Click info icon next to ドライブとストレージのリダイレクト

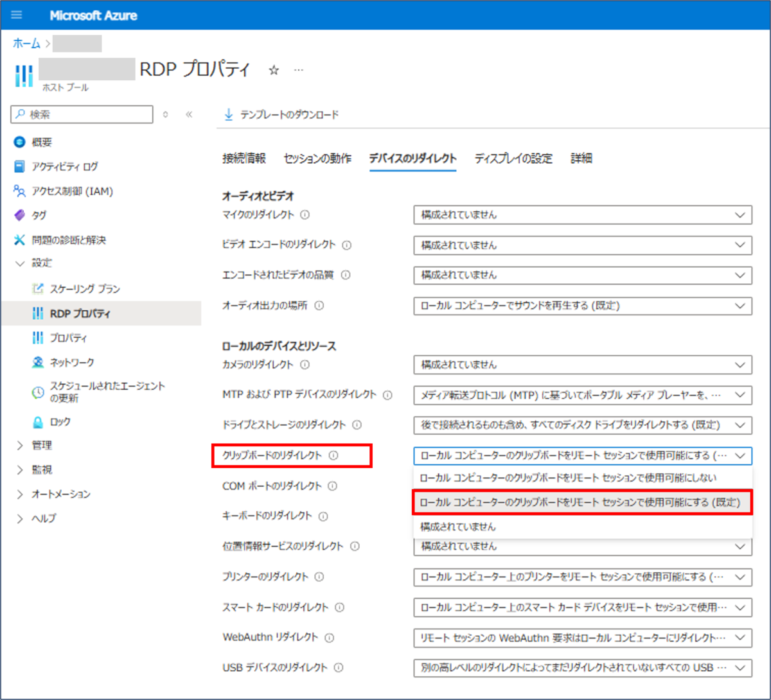[x=357, y=425]
